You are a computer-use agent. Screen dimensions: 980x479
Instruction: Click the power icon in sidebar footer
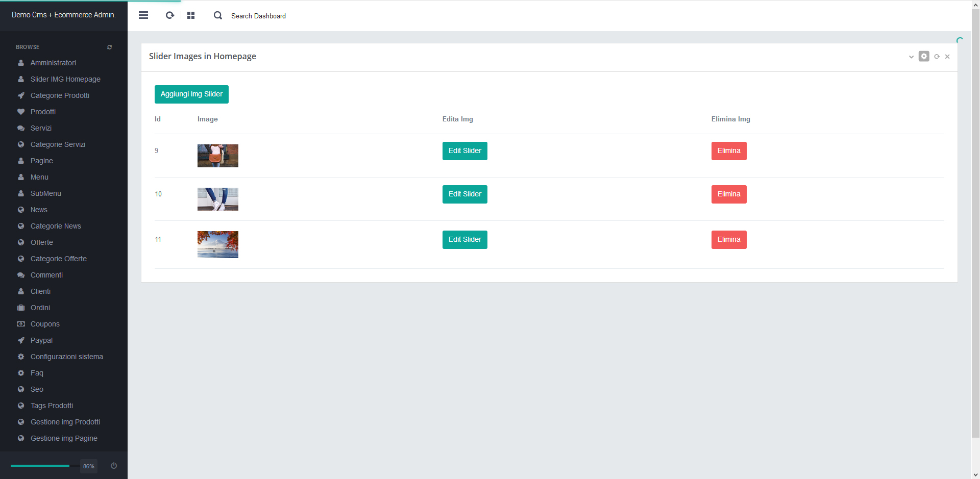(x=114, y=466)
